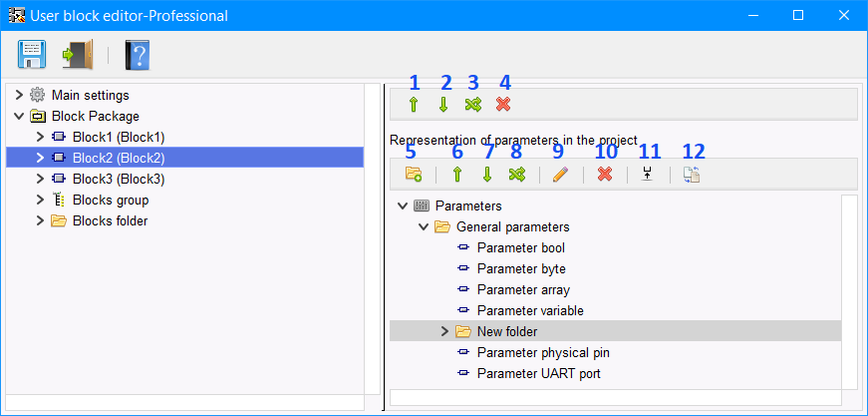The image size is (868, 416).
Task: Click the add folder icon in parameters toolbar
Action: click(x=414, y=175)
